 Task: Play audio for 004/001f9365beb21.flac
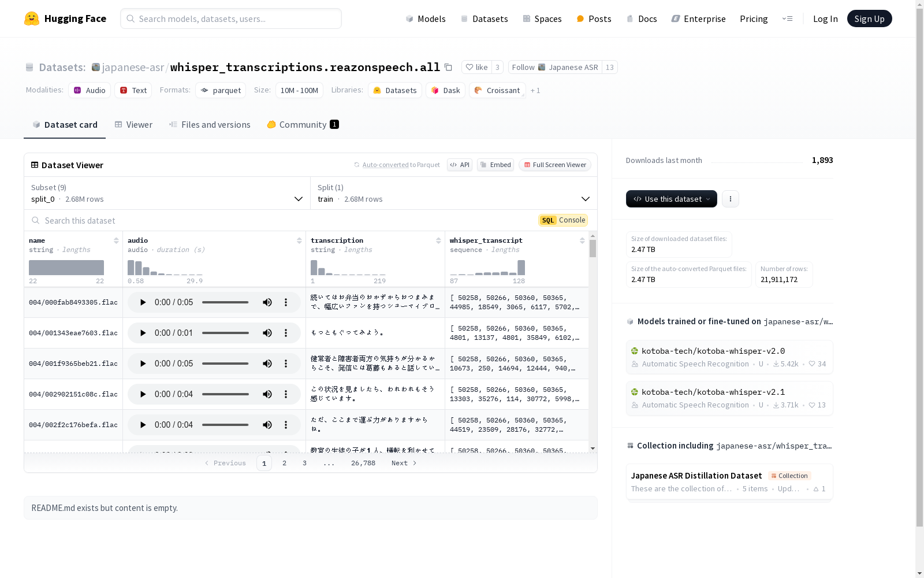tap(143, 364)
